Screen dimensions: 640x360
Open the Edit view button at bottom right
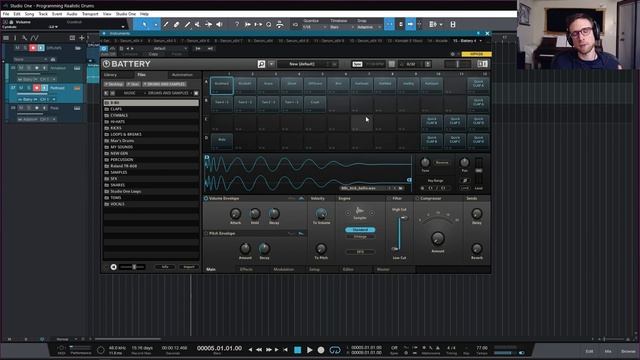[589, 351]
